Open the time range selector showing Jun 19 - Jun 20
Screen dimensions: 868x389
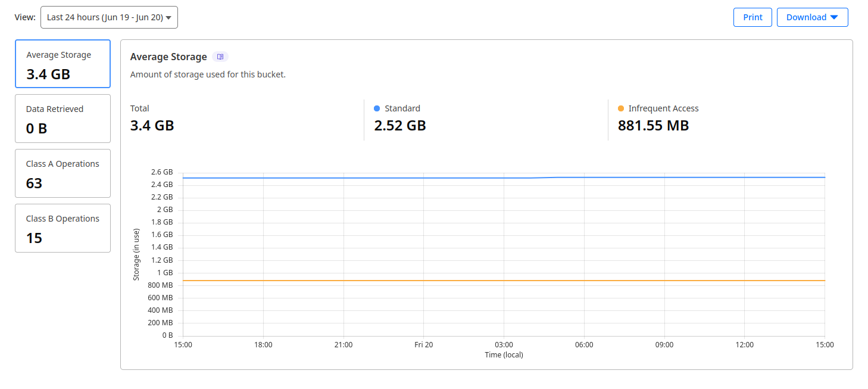(x=109, y=17)
